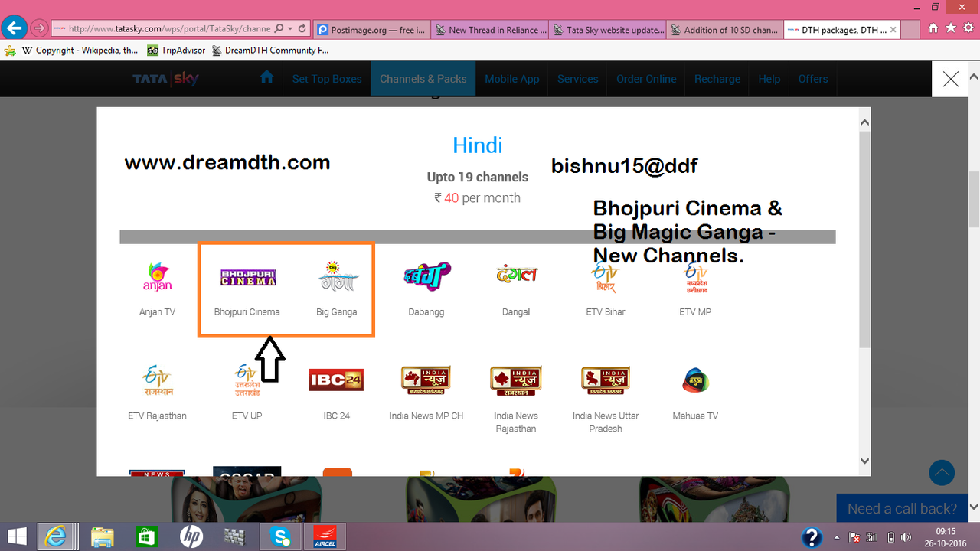Open the browser favorites star icon
This screenshot has height=551, width=980.
pyautogui.click(x=951, y=28)
